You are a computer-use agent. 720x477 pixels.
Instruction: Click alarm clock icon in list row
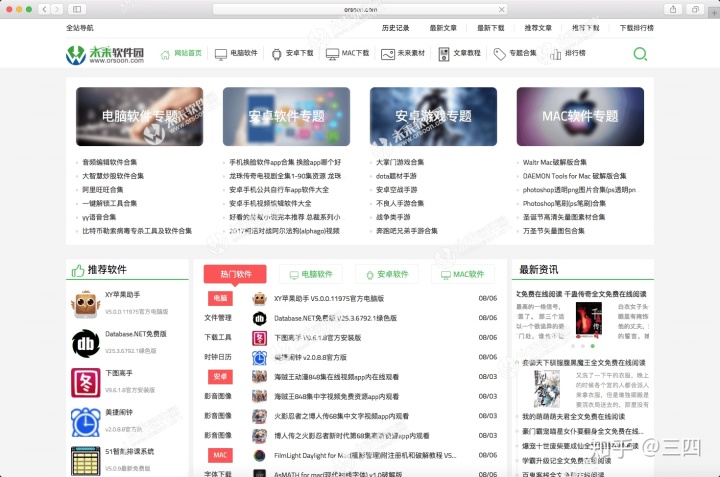coord(259,358)
